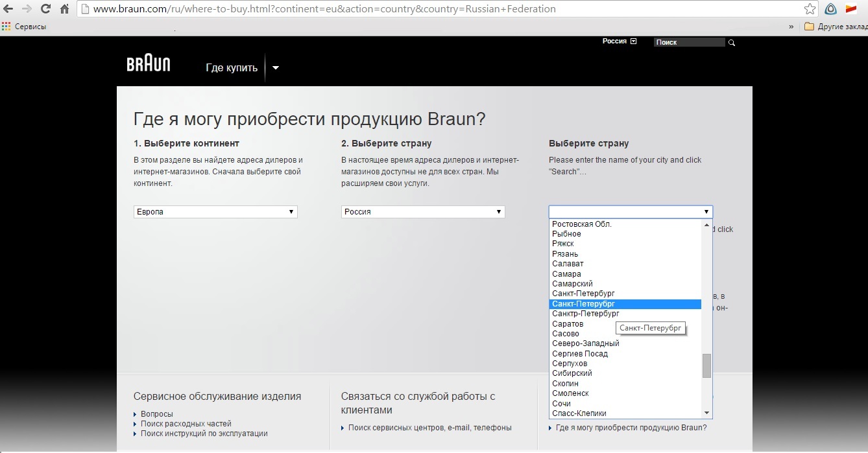The width and height of the screenshot is (868, 453).
Task: Click the list scrollbar down arrow
Action: (706, 413)
